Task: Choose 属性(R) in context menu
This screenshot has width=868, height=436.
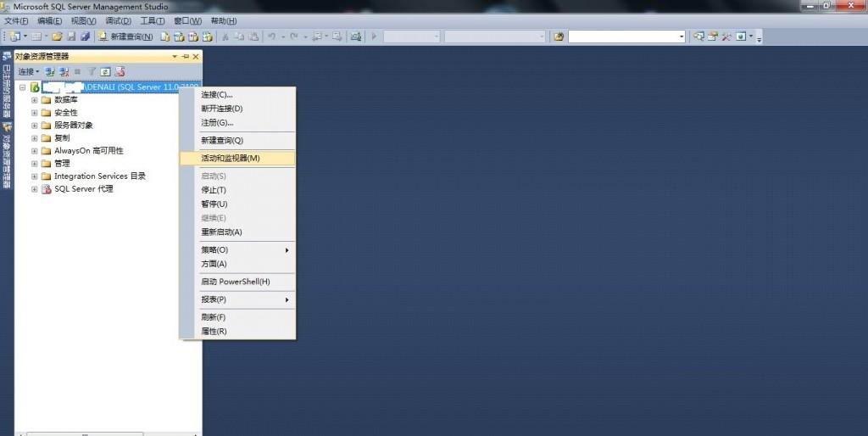Action: [x=237, y=332]
